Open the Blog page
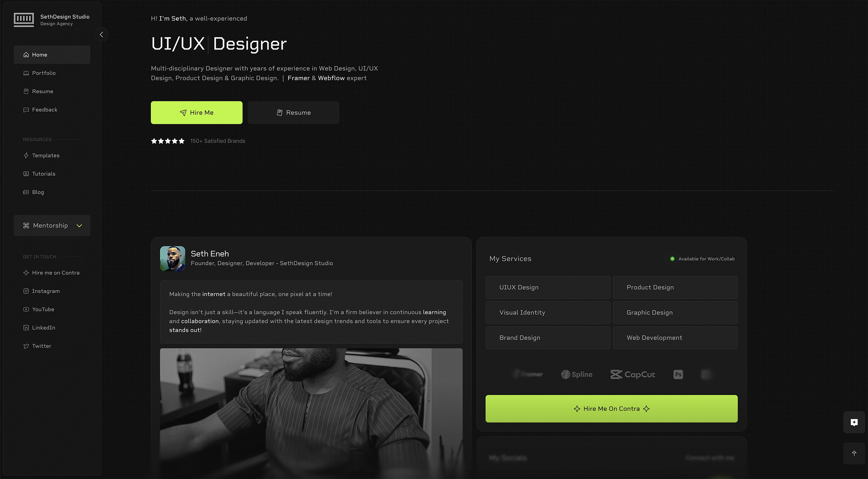 click(52, 192)
